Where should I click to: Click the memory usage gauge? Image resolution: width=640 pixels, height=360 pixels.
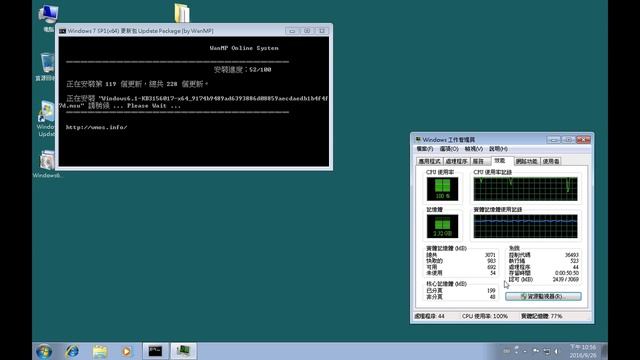(442, 227)
